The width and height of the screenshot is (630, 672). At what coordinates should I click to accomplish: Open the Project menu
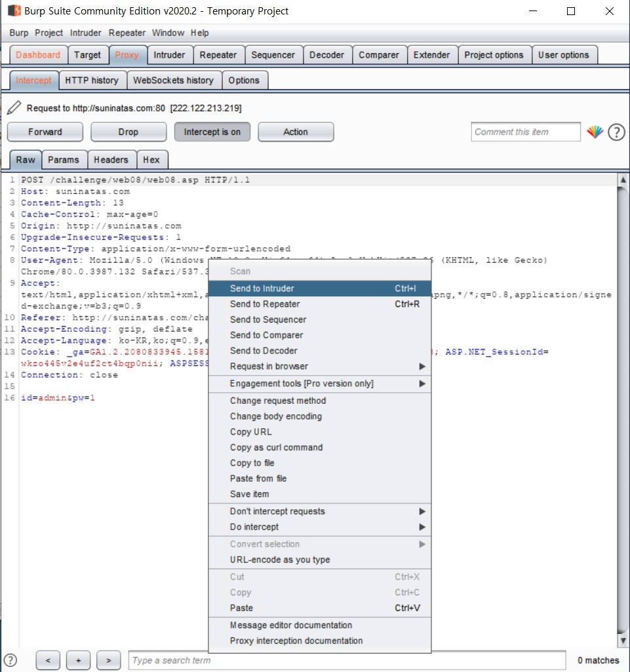pyautogui.click(x=49, y=33)
